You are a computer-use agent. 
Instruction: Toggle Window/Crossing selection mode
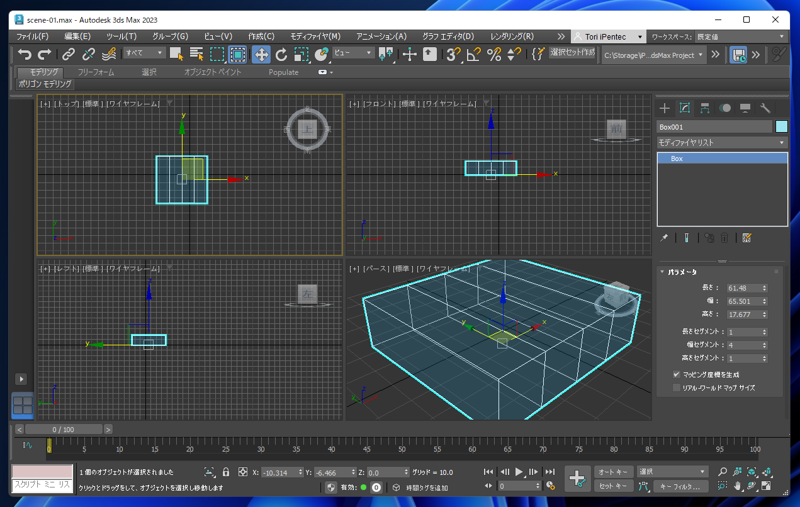click(x=238, y=54)
